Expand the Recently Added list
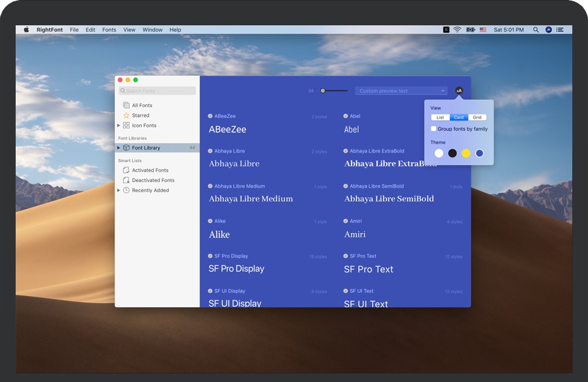588x382 pixels. coord(119,190)
